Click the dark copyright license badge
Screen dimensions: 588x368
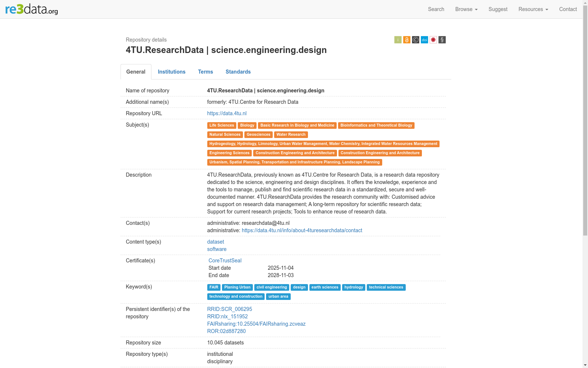coord(416,40)
